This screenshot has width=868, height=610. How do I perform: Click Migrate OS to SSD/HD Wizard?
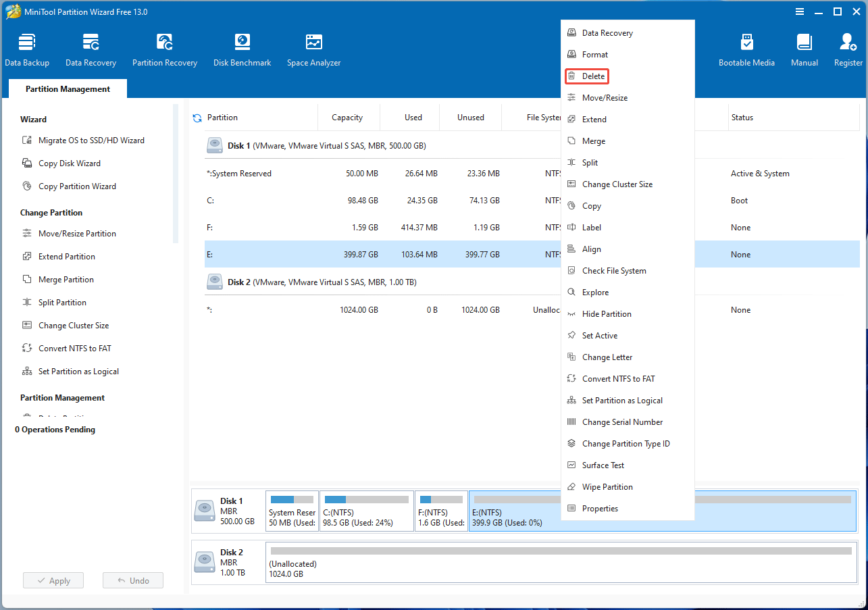[x=91, y=141]
